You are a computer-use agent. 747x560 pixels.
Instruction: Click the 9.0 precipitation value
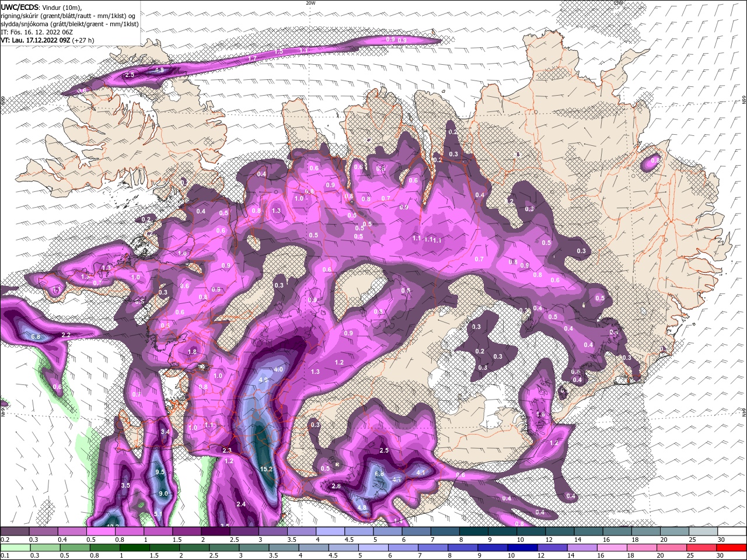tap(163, 494)
